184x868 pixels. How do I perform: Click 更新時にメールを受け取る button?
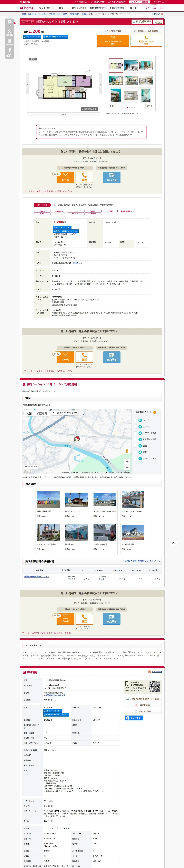(x=146, y=31)
